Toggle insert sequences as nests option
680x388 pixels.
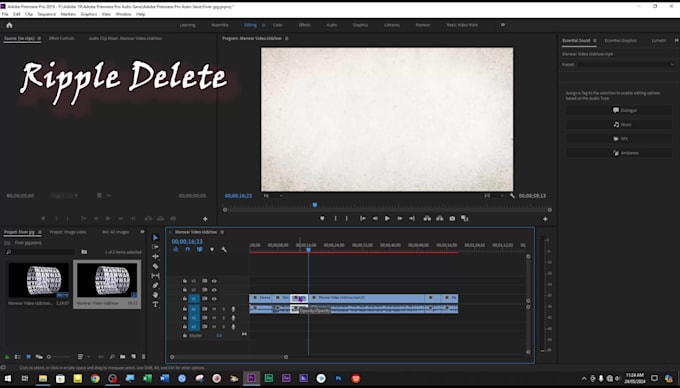pyautogui.click(x=176, y=249)
